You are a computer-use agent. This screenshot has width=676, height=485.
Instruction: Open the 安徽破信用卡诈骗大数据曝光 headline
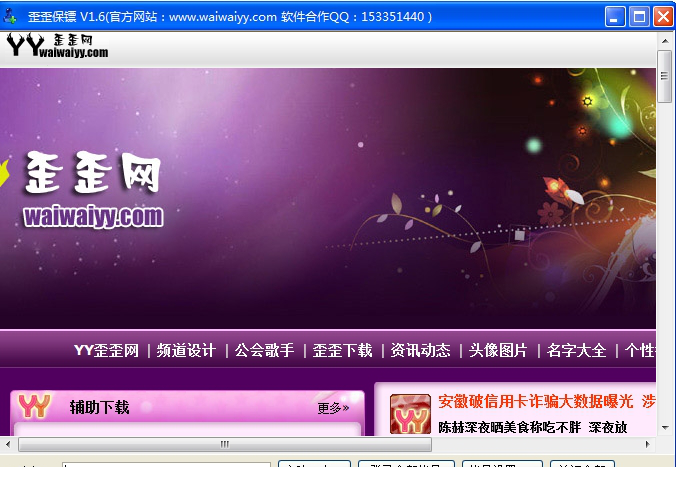[535, 401]
